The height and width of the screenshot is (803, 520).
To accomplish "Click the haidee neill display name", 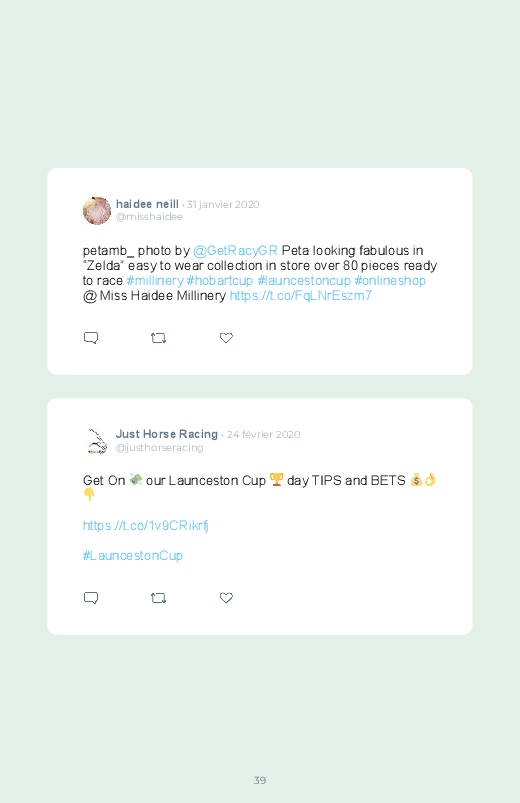I will point(147,204).
